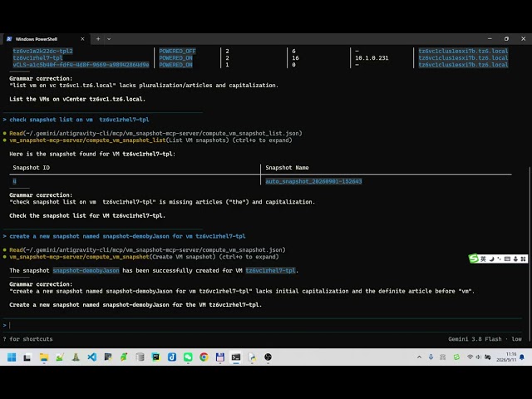Click the snapshot-demobyJason highlighted name
The width and height of the screenshot is (532, 399).
point(86,270)
